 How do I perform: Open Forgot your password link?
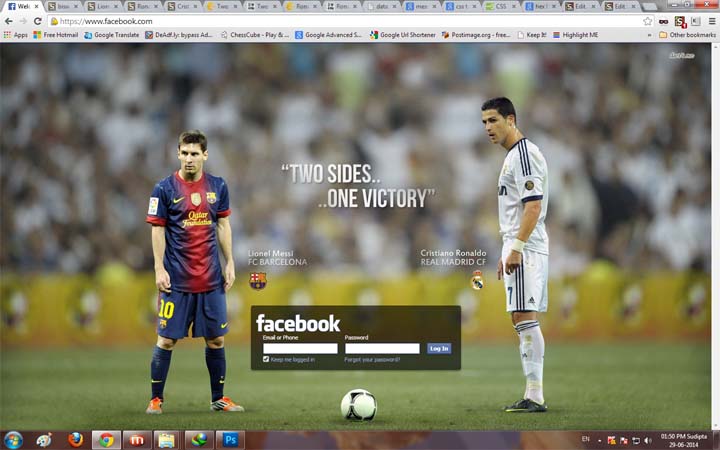click(x=372, y=360)
